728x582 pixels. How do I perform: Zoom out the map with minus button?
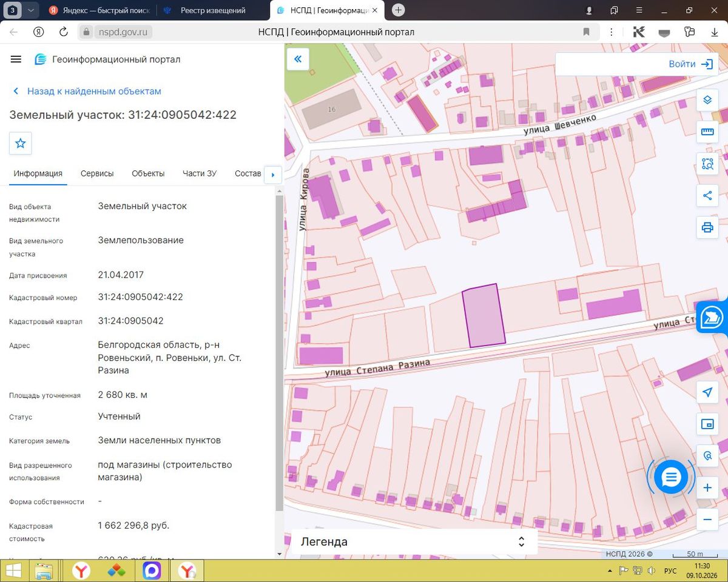pos(707,520)
